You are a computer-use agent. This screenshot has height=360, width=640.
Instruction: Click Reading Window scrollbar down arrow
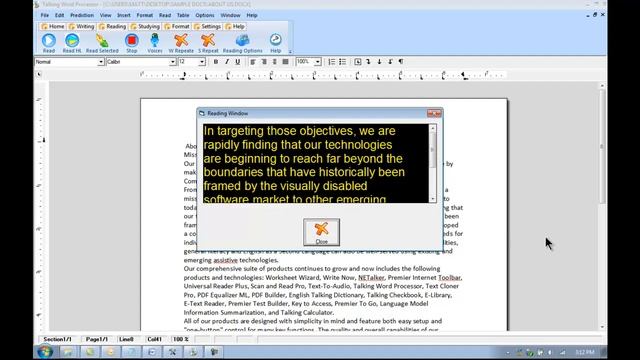point(433,199)
